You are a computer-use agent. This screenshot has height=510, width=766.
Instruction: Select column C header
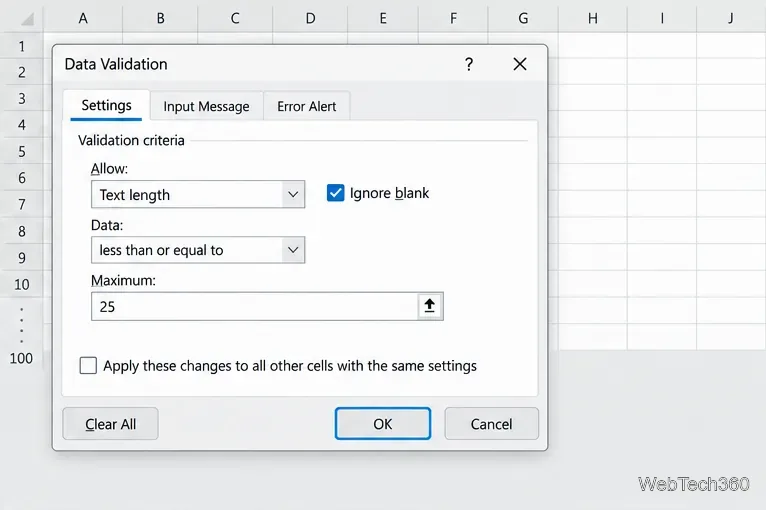[x=235, y=19]
